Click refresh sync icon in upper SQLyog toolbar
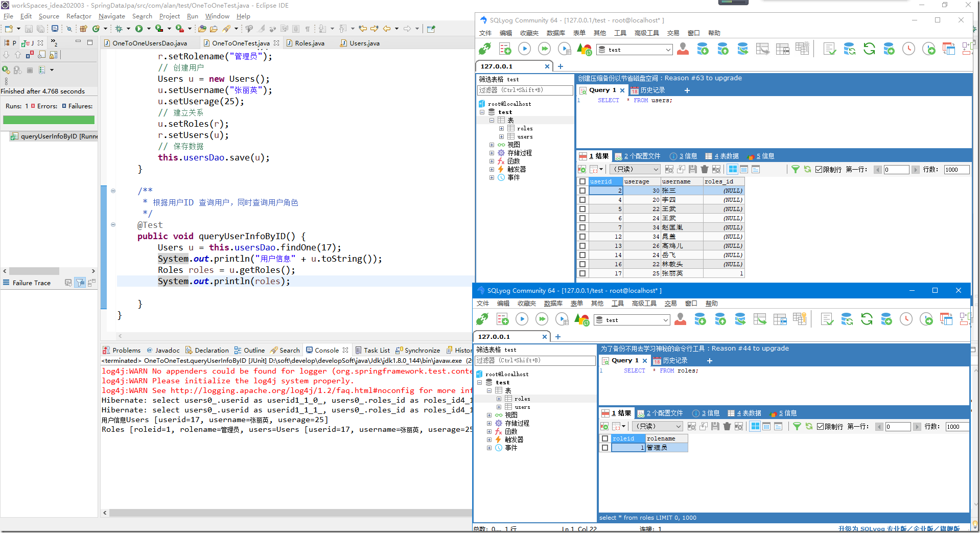The width and height of the screenshot is (980, 533). [869, 49]
